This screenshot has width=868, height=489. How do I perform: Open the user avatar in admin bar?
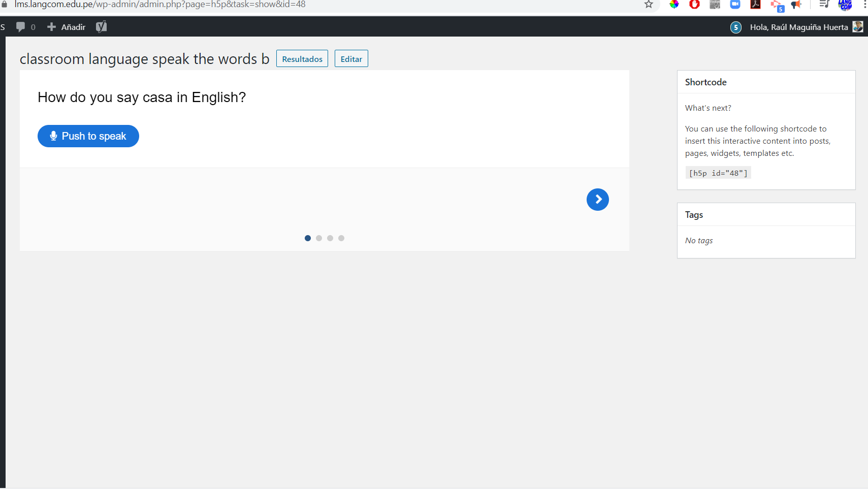pos(858,26)
